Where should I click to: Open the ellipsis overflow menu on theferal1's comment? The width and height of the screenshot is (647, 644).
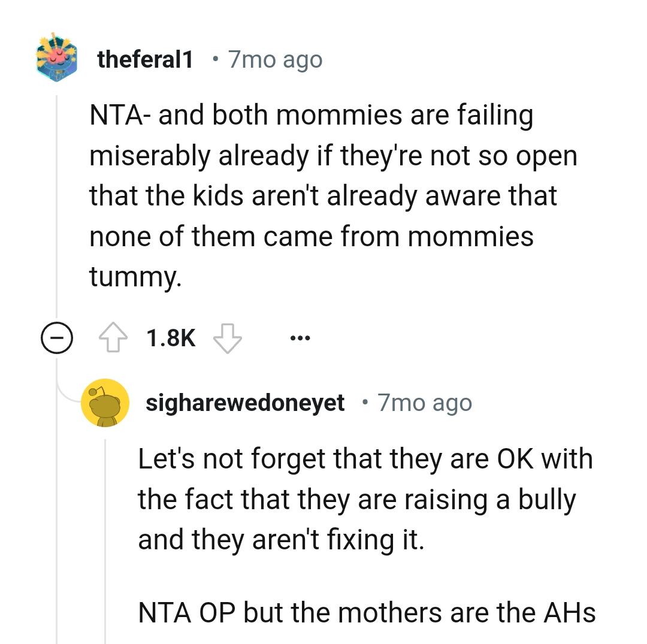pos(300,338)
